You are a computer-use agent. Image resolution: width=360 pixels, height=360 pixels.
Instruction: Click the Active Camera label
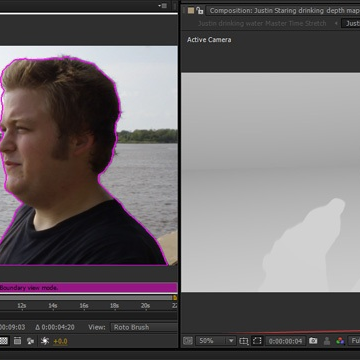click(209, 40)
